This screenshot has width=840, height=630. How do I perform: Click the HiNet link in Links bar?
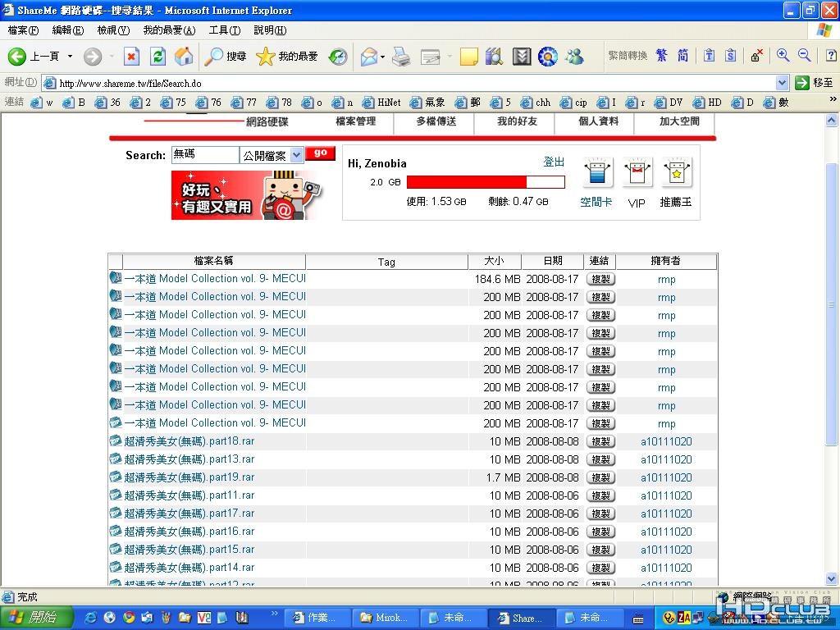tap(382, 103)
